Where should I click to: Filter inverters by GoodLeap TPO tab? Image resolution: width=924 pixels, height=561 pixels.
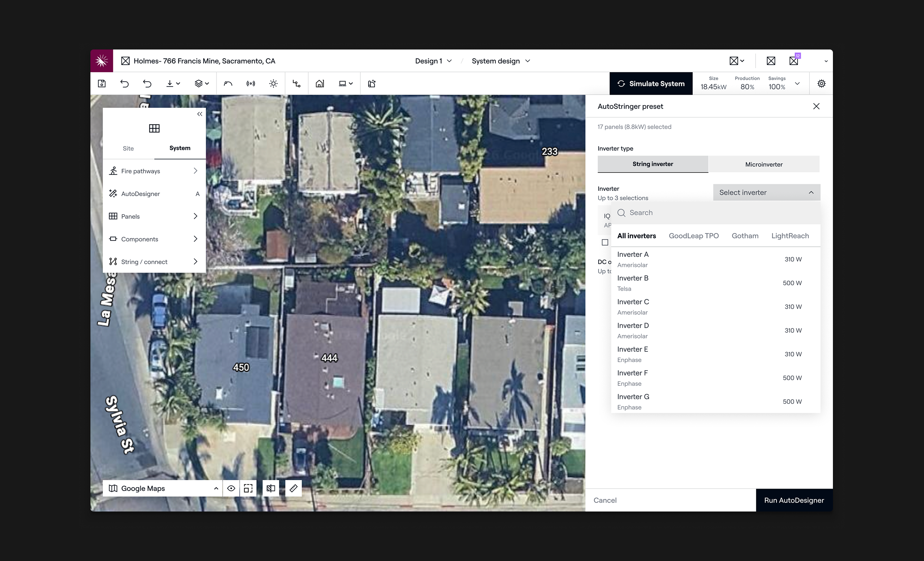coord(693,236)
